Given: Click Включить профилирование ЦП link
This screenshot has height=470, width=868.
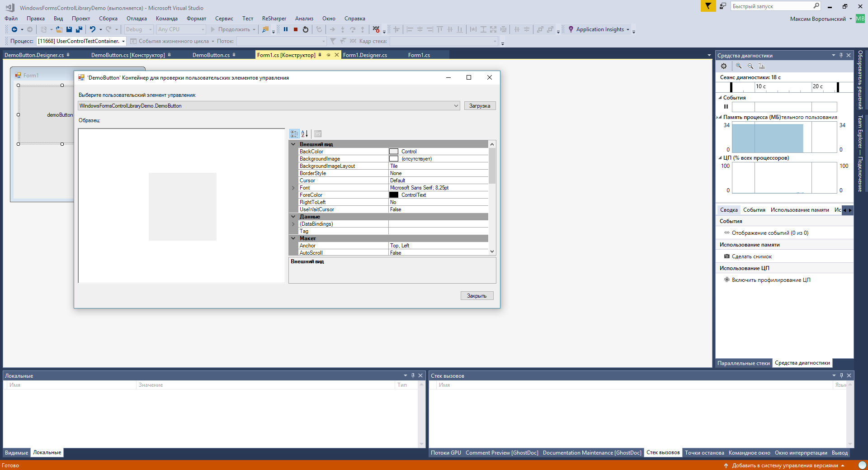Looking at the screenshot, I should (x=771, y=280).
